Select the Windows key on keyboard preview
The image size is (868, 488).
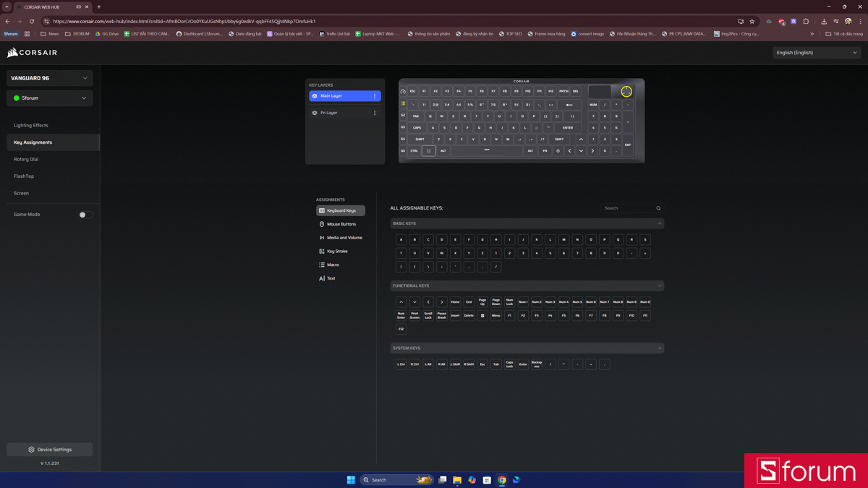[x=429, y=151]
